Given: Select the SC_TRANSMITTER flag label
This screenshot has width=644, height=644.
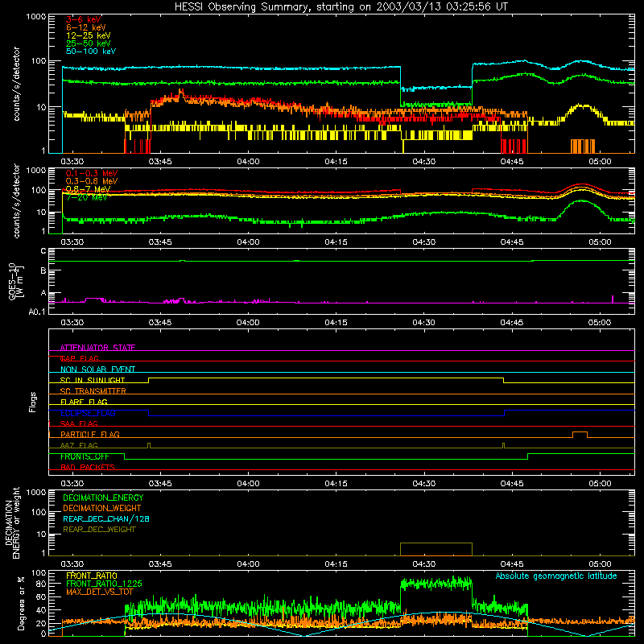Looking at the screenshot, I should 93,391.
